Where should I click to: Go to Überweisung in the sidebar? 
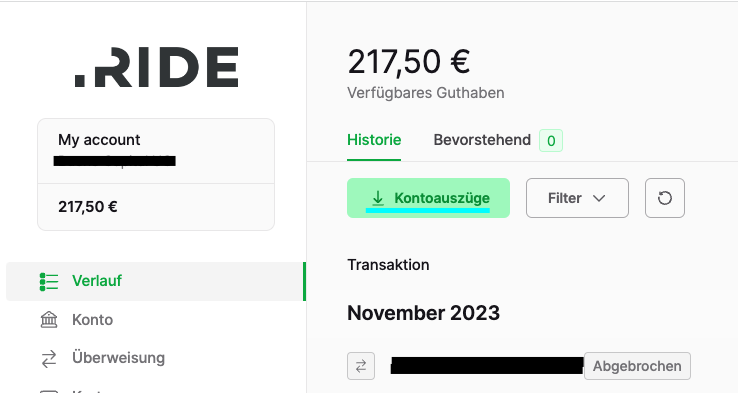point(119,358)
